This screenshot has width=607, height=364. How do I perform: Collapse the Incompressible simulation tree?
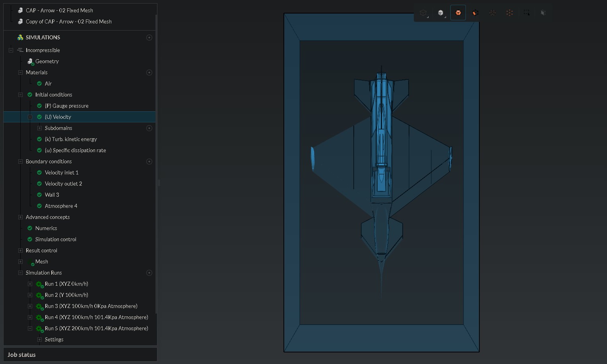coord(11,50)
